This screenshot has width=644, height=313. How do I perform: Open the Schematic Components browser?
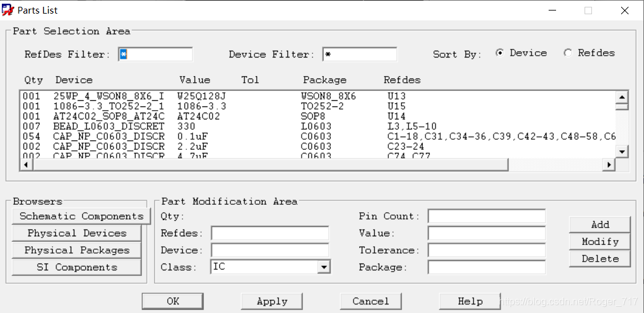point(81,216)
